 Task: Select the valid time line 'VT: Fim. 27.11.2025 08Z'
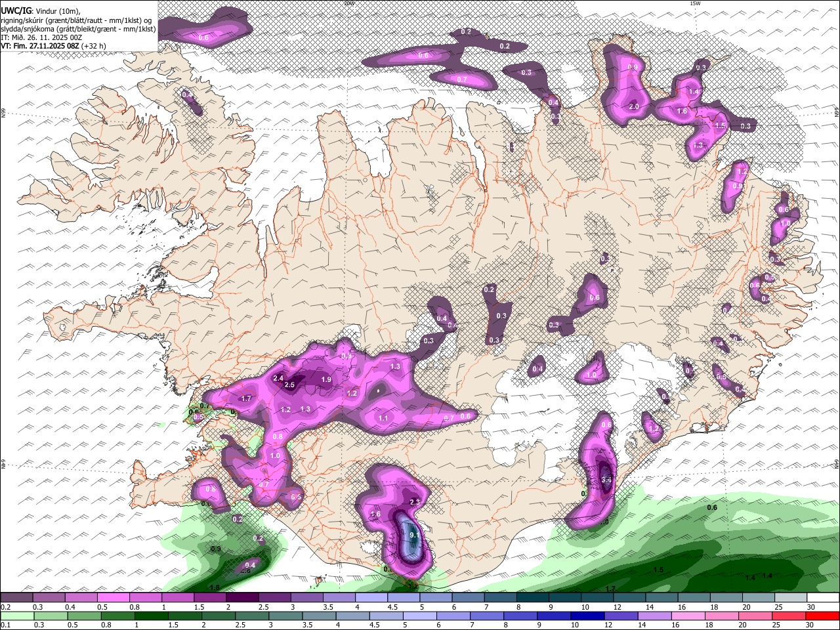click(x=40, y=47)
